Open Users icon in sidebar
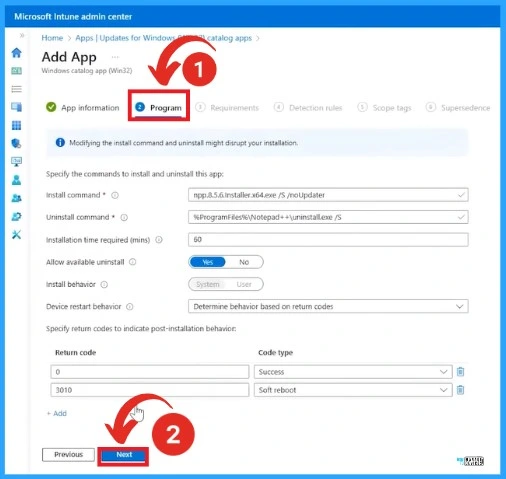 16,180
